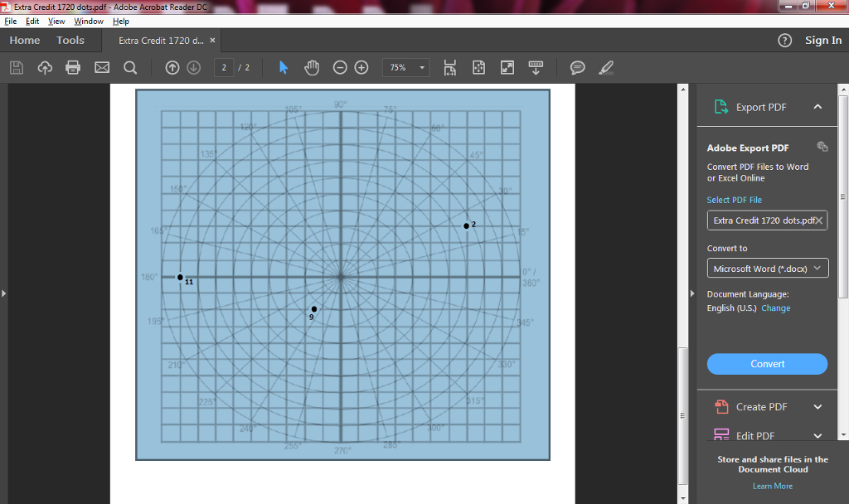
Task: Select the Extra Credit 1720 document tab
Action: (x=161, y=41)
